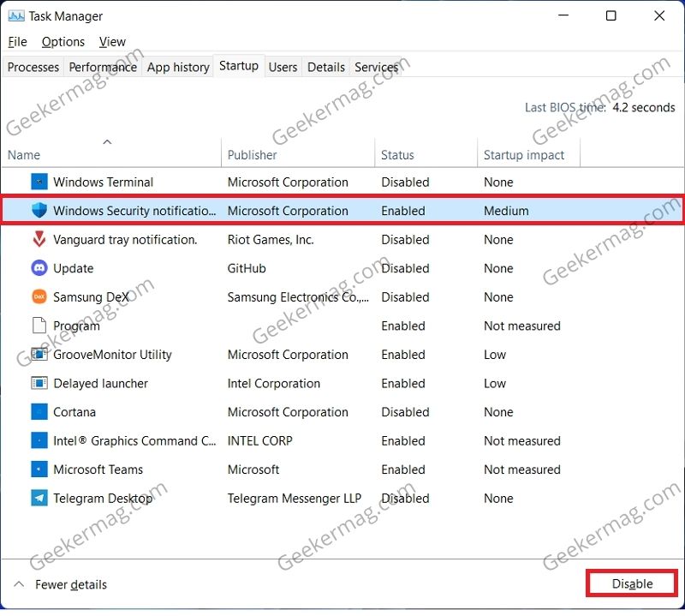Screen dimensions: 685x616
Task: Select the Windows Security notification row name
Action: point(134,211)
